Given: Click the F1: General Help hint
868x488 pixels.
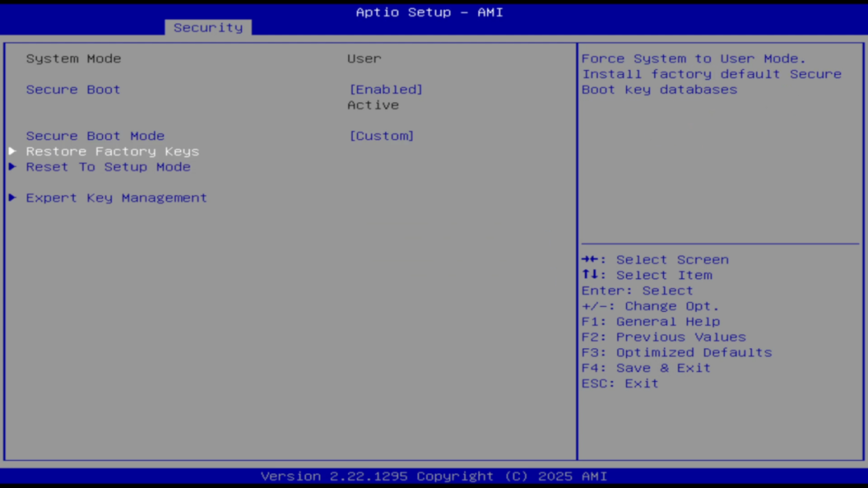Looking at the screenshot, I should (x=650, y=322).
